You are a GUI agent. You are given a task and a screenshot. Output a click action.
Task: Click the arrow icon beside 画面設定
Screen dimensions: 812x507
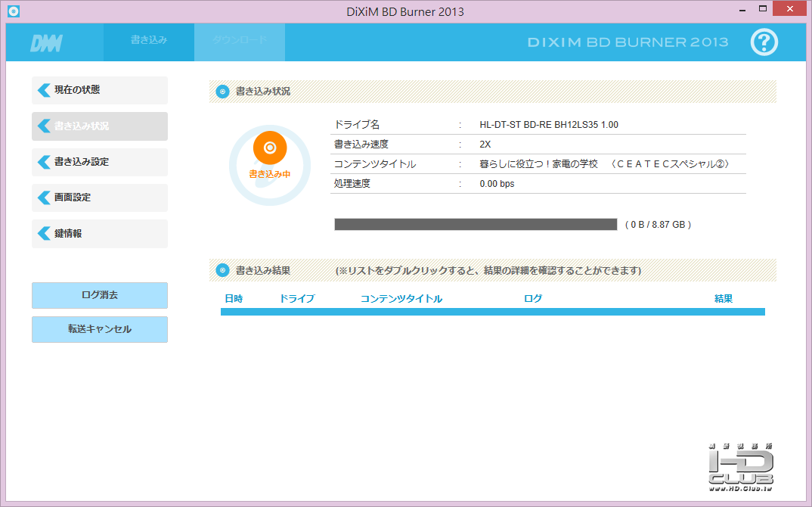coord(44,198)
